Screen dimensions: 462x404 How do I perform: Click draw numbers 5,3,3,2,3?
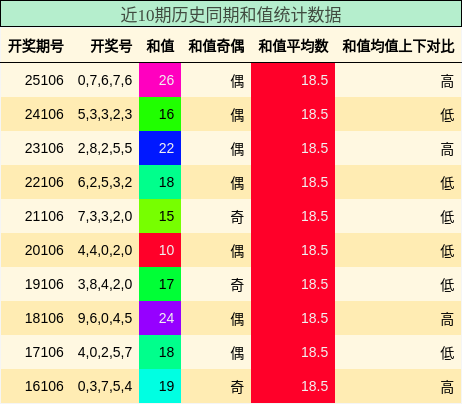click(105, 114)
